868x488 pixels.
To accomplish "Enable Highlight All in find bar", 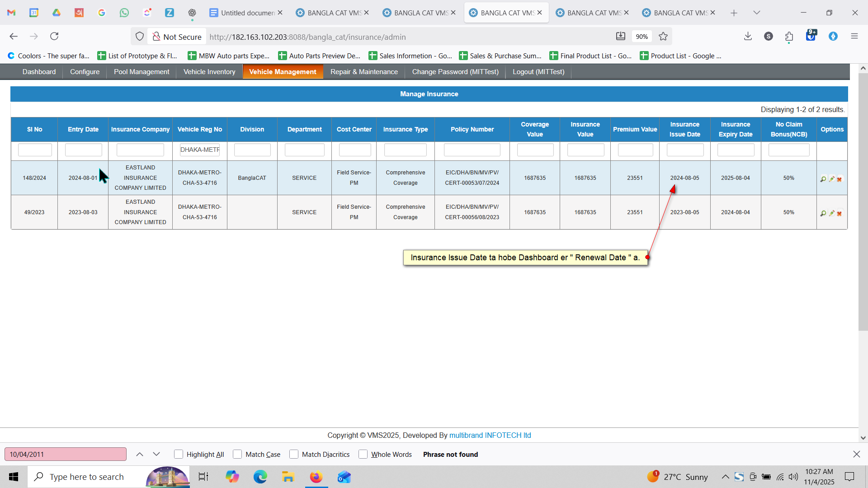I will 179,454.
